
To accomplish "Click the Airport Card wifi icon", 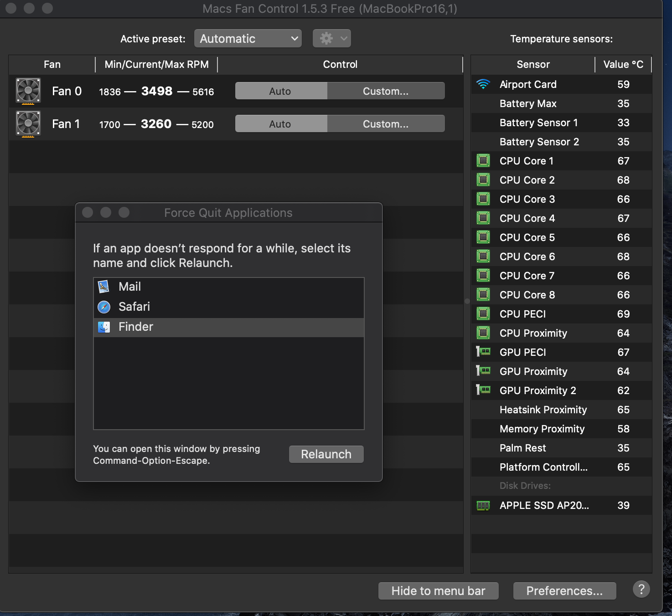I will [x=483, y=84].
